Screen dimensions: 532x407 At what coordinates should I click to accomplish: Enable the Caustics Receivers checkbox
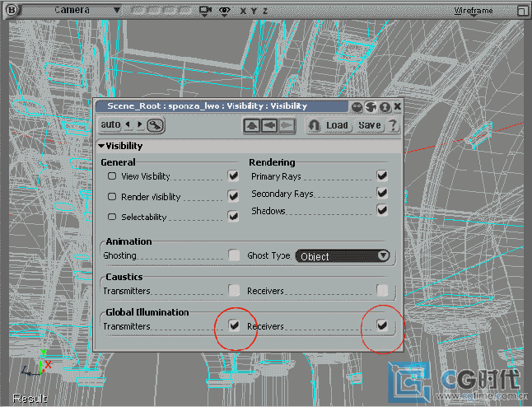(x=382, y=290)
